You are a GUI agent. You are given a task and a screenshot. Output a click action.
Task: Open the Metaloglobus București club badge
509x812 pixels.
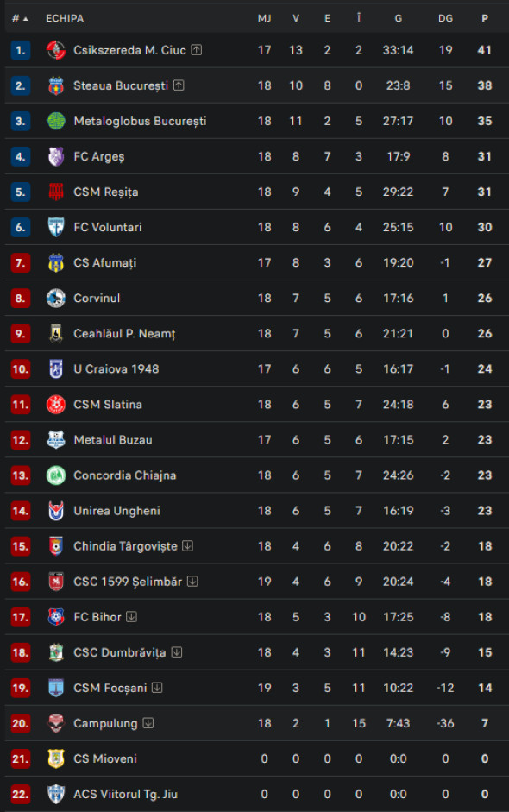click(x=55, y=121)
